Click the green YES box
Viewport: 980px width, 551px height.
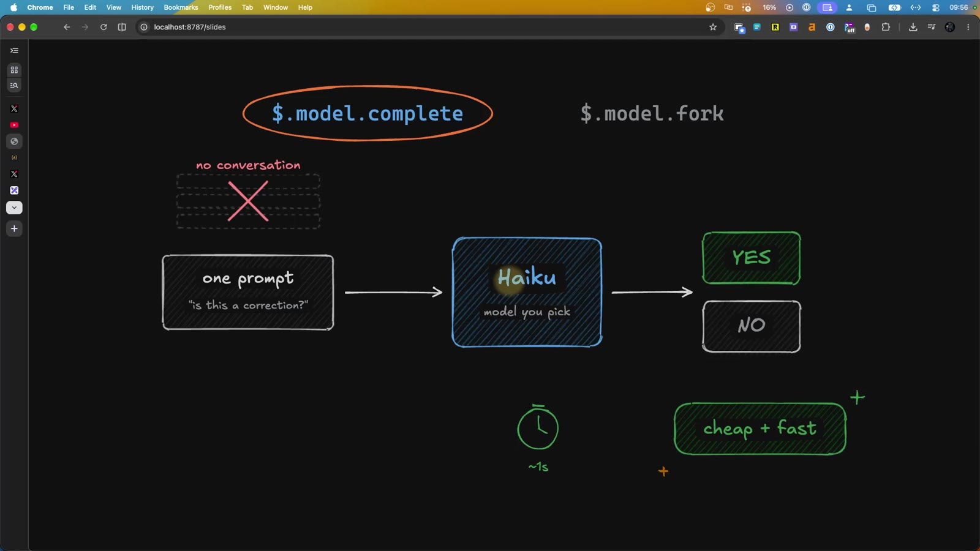(x=752, y=258)
